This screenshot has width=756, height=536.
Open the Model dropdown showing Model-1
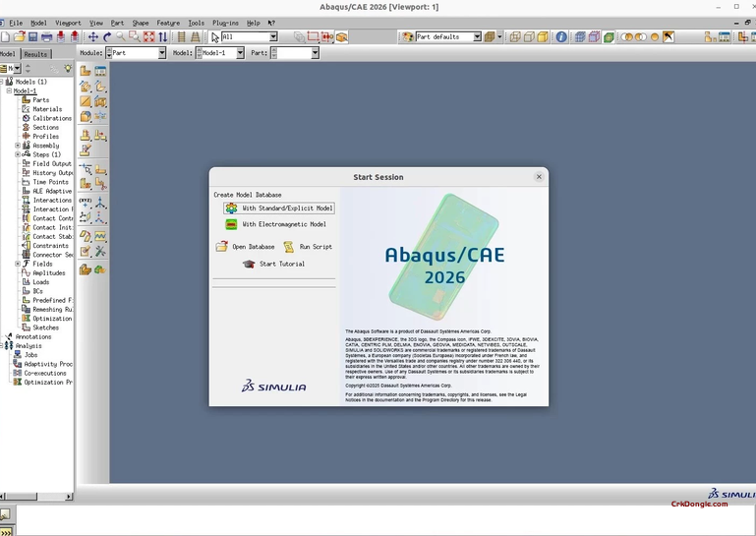[x=240, y=52]
